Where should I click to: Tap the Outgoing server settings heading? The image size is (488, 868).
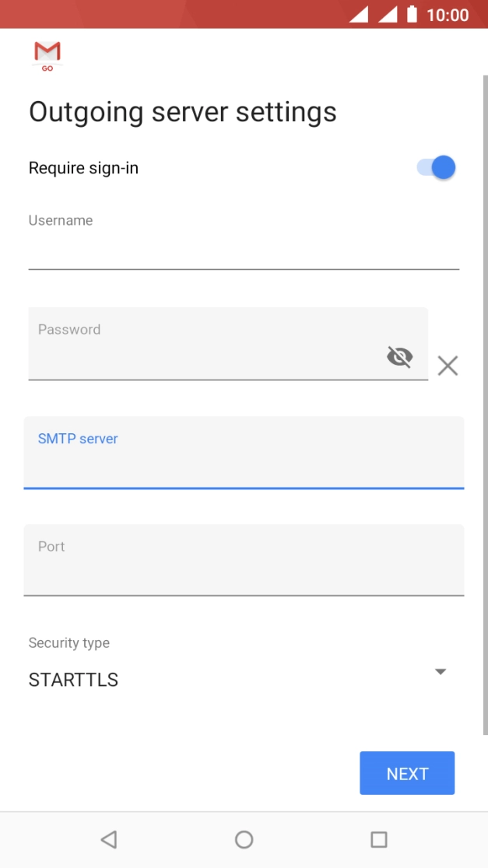183,112
